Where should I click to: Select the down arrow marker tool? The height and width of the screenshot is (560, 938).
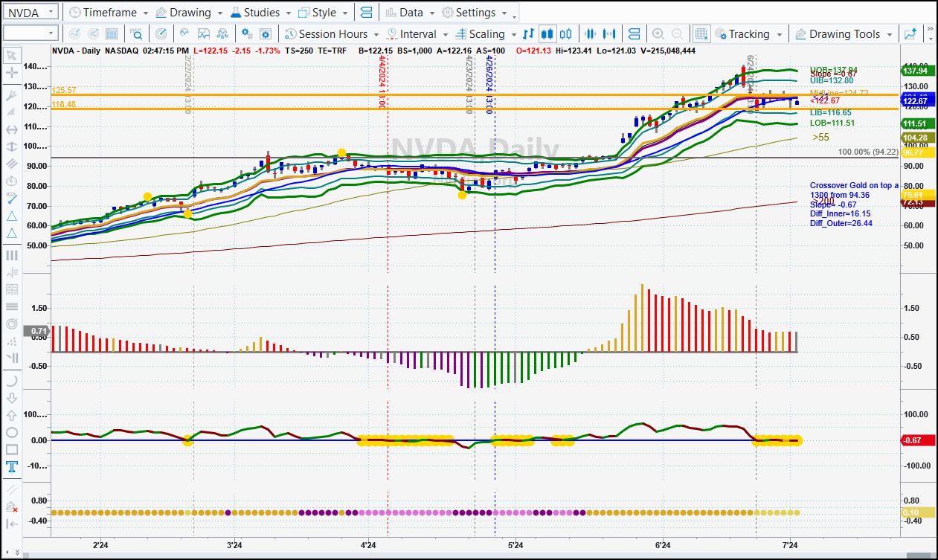tap(12, 397)
